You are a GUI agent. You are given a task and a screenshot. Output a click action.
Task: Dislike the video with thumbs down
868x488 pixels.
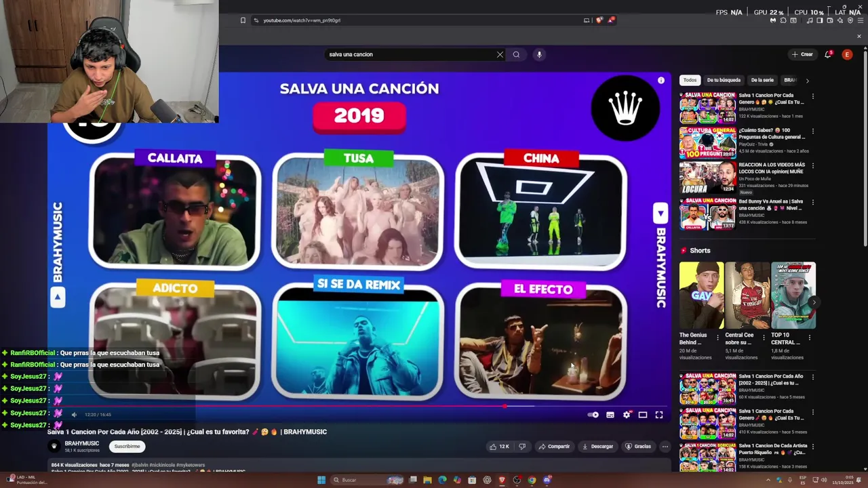tap(522, 446)
